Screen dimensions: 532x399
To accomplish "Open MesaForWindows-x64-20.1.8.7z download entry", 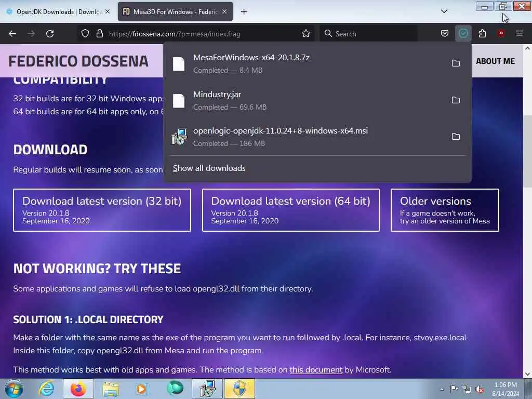I will (305, 63).
